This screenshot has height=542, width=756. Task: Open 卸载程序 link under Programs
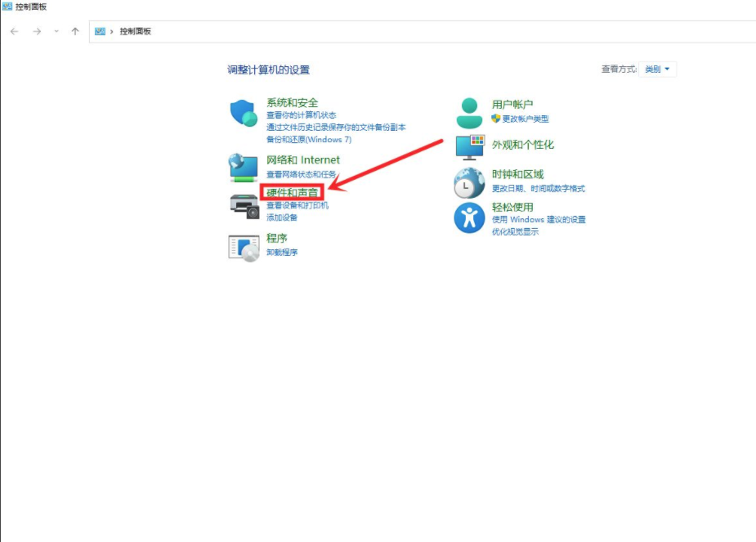click(282, 252)
